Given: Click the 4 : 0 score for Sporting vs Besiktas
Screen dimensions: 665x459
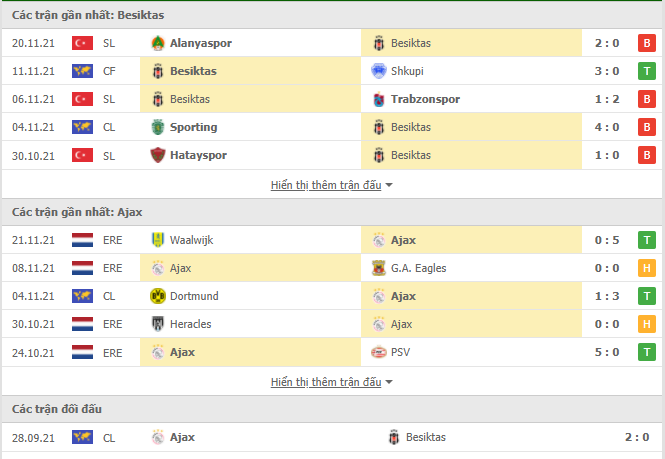Looking at the screenshot, I should pos(607,127).
